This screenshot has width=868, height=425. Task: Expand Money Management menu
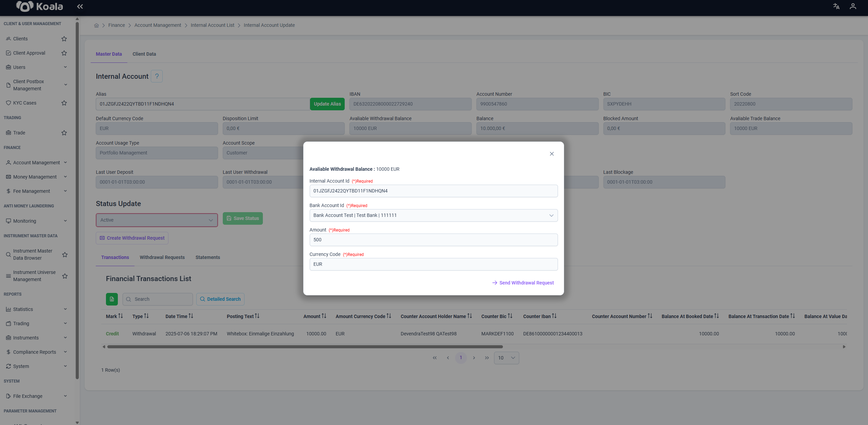(x=37, y=177)
